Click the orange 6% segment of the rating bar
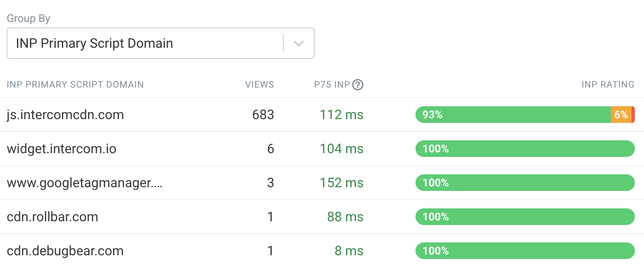The image size is (644, 264). pos(621,115)
